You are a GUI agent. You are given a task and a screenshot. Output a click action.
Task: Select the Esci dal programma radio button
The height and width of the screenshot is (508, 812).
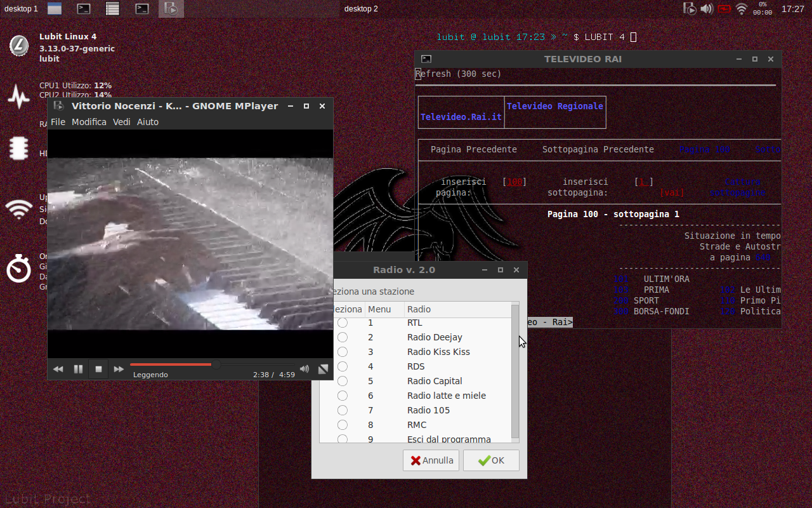point(343,439)
